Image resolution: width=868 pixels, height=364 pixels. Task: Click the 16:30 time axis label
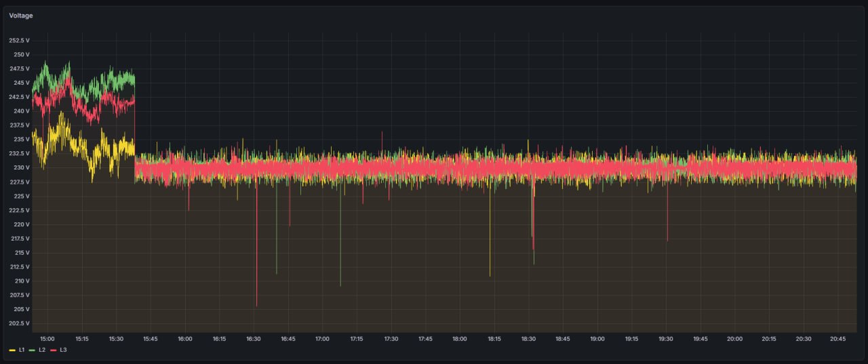(254, 339)
